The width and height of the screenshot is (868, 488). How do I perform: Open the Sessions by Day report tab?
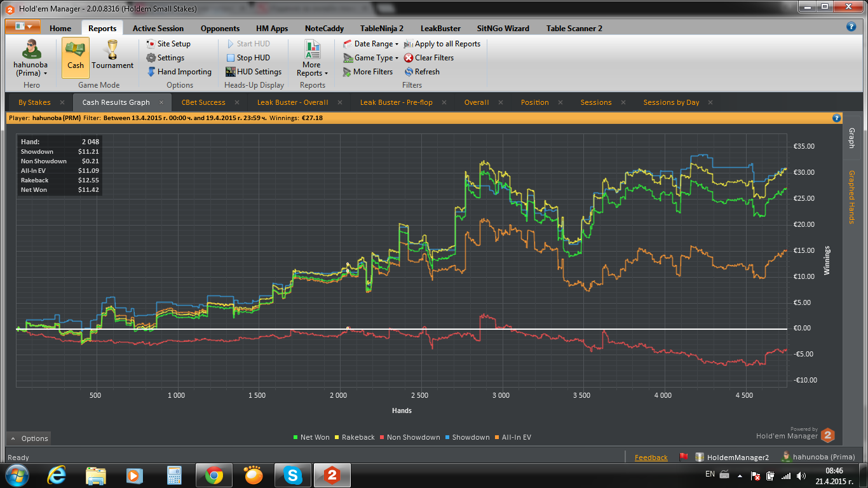coord(671,102)
